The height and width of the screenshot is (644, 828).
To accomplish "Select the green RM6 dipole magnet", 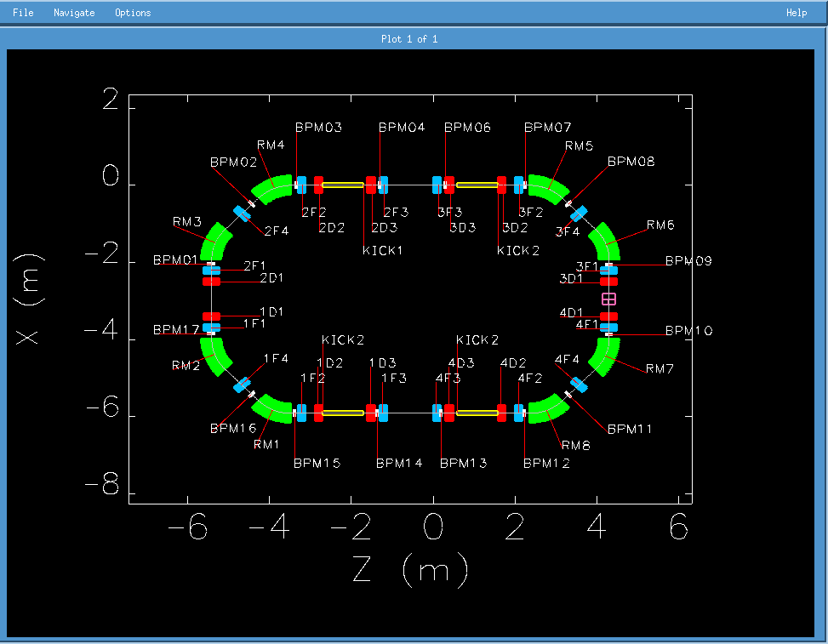I will coord(606,242).
